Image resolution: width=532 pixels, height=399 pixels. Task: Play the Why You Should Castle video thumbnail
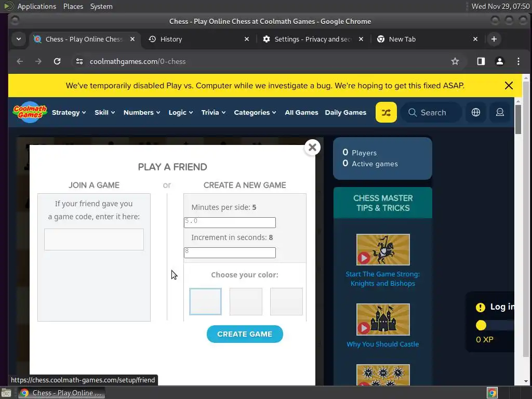tap(383, 320)
